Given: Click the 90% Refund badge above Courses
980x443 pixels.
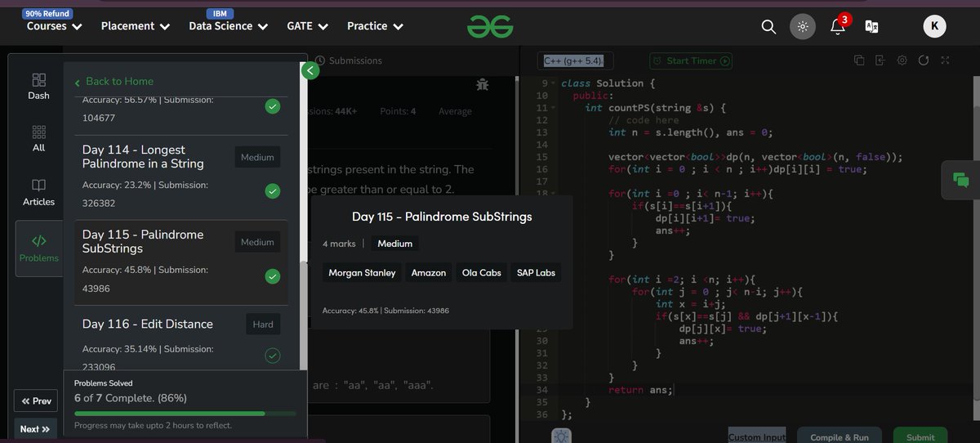Looking at the screenshot, I should pyautogui.click(x=47, y=14).
